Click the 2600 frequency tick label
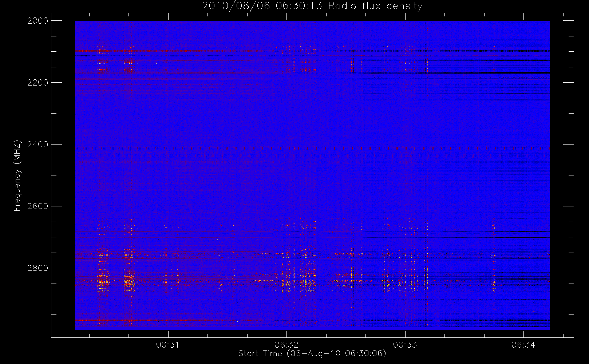 coord(38,206)
